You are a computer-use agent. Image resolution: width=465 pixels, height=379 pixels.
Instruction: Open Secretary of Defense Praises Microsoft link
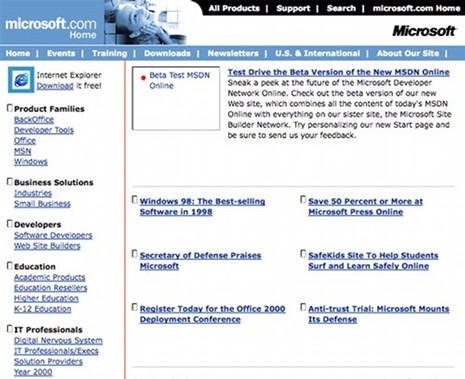coord(200,261)
